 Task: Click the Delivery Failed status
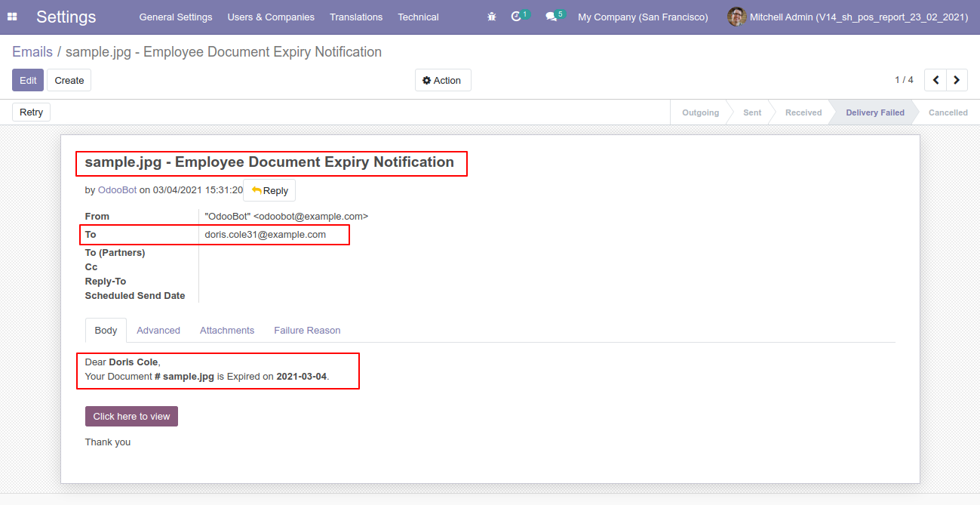(x=875, y=112)
